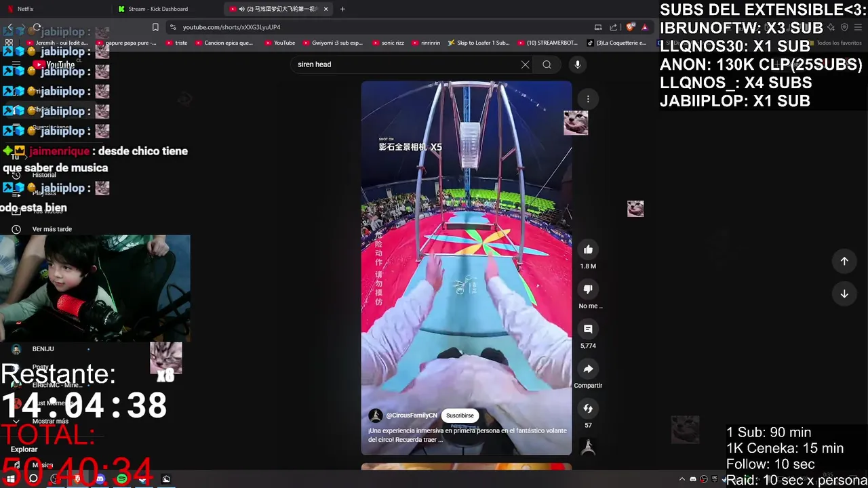Open the 'rinrinrin' bookmark
Viewport: 868px width, 488px height.
(425, 43)
